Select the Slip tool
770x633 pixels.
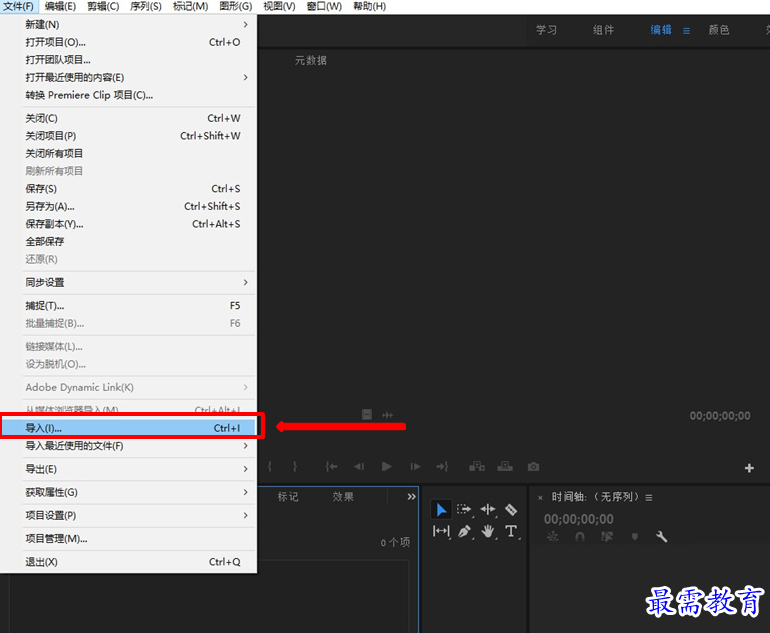click(x=441, y=531)
